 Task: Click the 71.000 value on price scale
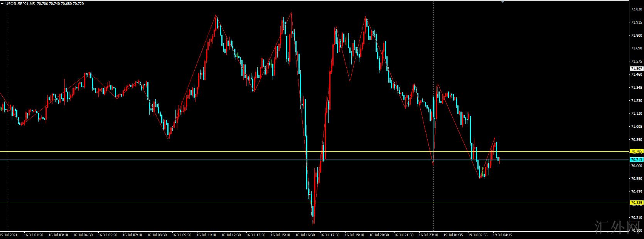pyautogui.click(x=636, y=127)
